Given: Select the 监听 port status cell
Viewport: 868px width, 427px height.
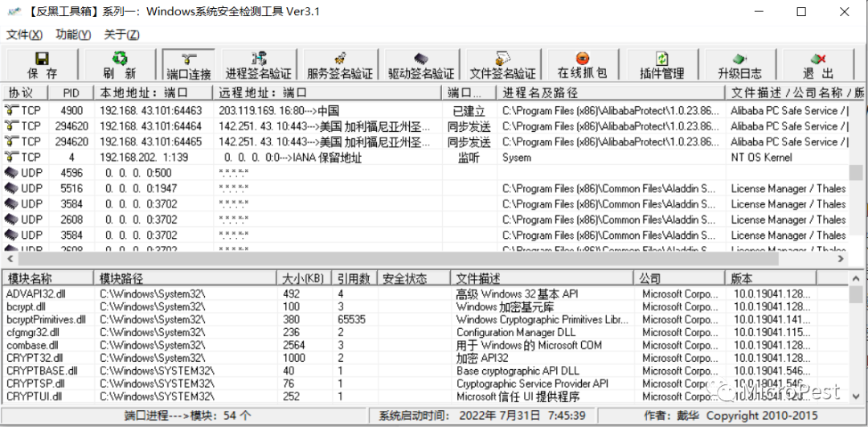Looking at the screenshot, I should [469, 158].
